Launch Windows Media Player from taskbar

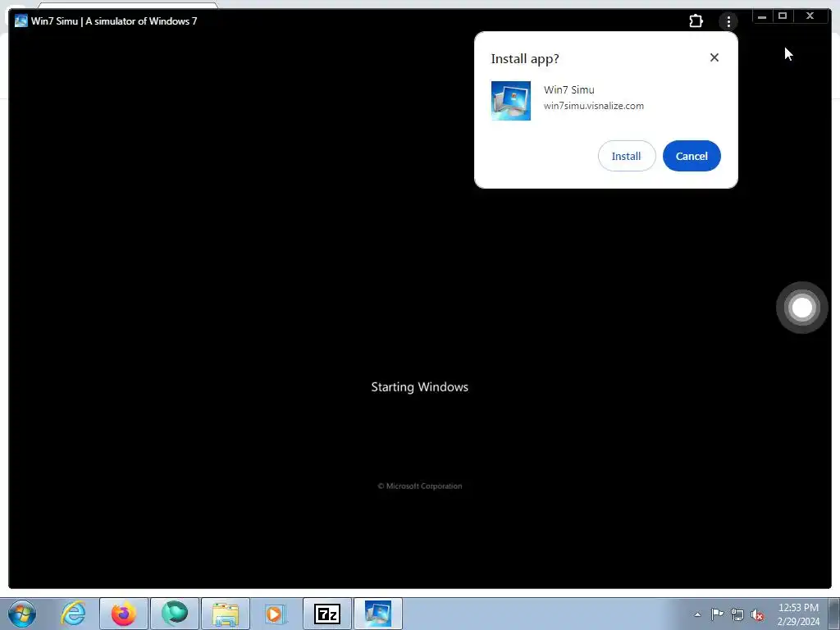tap(276, 614)
